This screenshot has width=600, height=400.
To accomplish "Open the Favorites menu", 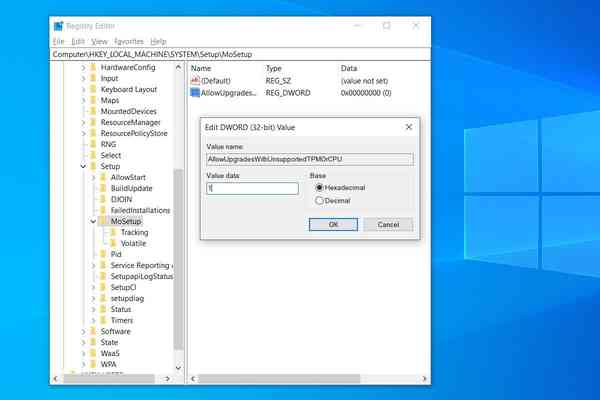I will 129,41.
